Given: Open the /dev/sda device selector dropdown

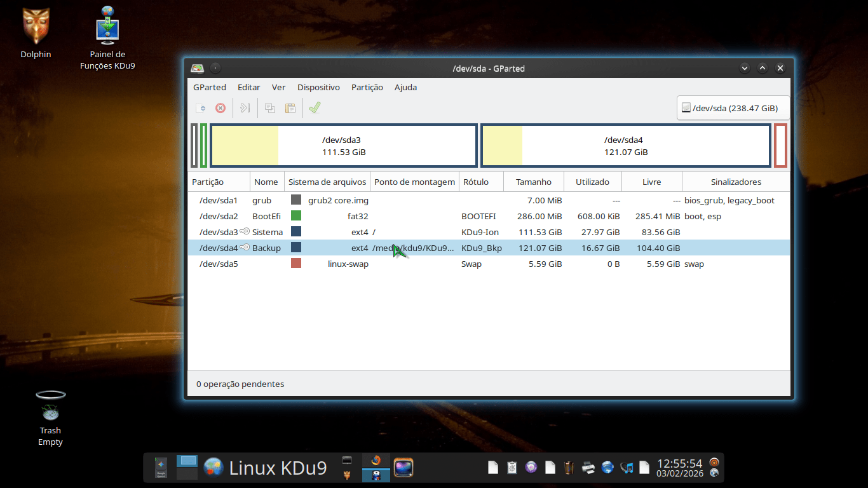Looking at the screenshot, I should click(x=733, y=108).
